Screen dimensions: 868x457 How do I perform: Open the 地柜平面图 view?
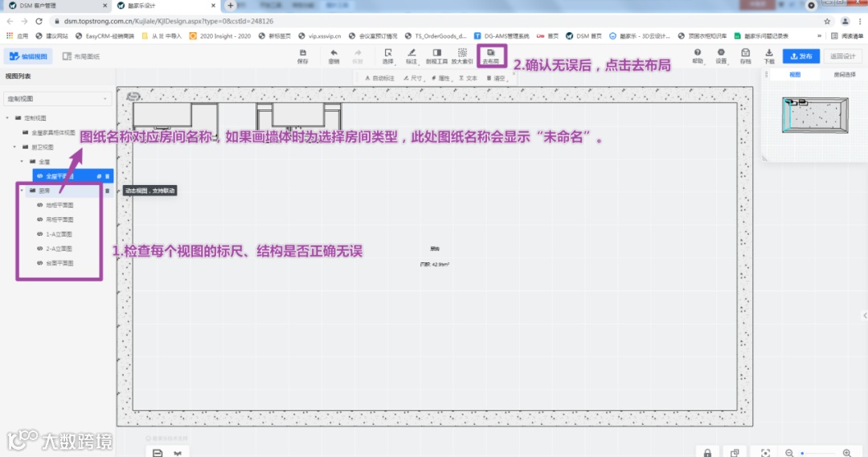[59, 205]
